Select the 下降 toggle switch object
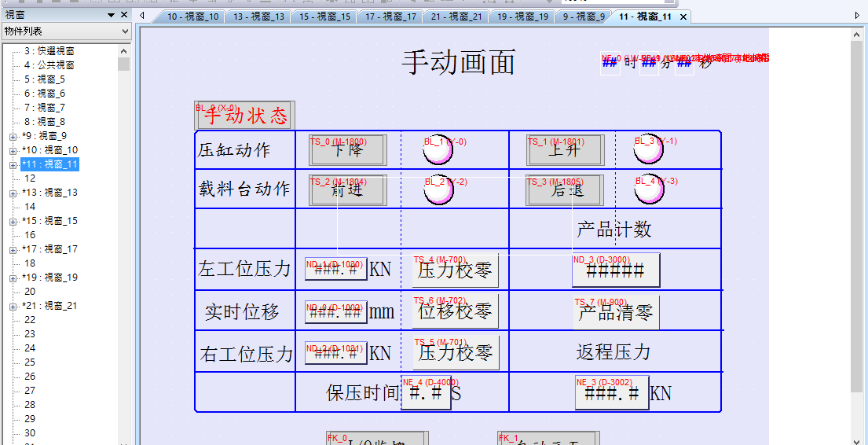This screenshot has height=445, width=868. click(x=347, y=150)
